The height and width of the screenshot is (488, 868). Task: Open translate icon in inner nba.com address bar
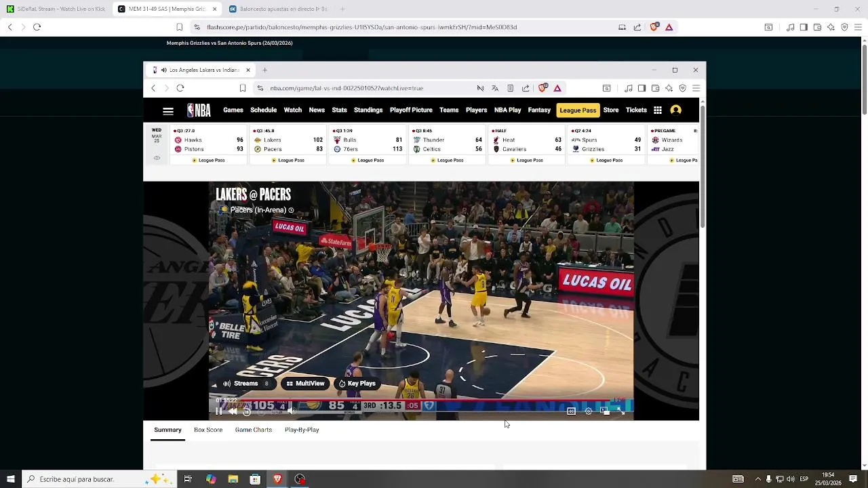tap(495, 88)
